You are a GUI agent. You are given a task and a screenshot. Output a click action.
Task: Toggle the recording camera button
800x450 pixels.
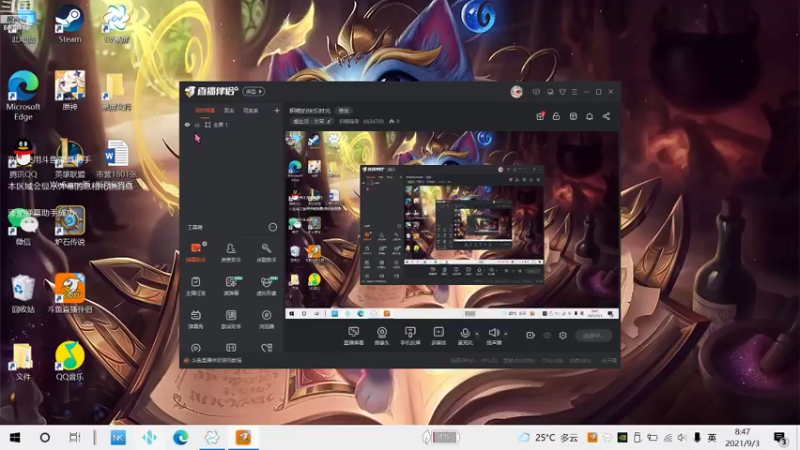click(x=530, y=335)
